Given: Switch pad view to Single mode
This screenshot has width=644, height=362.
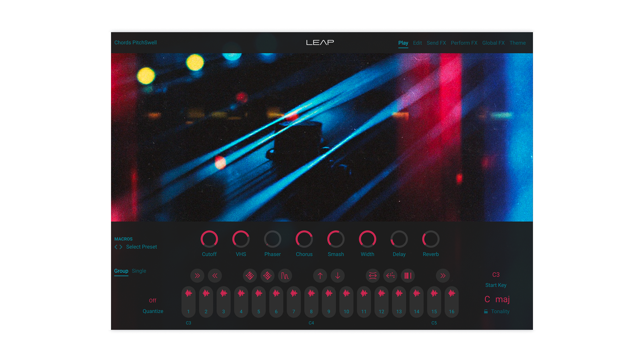Looking at the screenshot, I should click(139, 270).
